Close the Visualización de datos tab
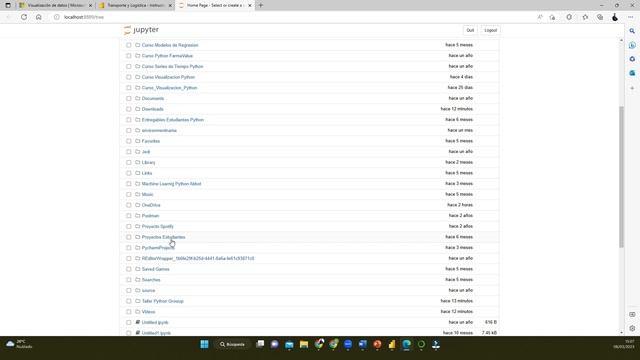This screenshot has width=640, height=360. point(90,5)
